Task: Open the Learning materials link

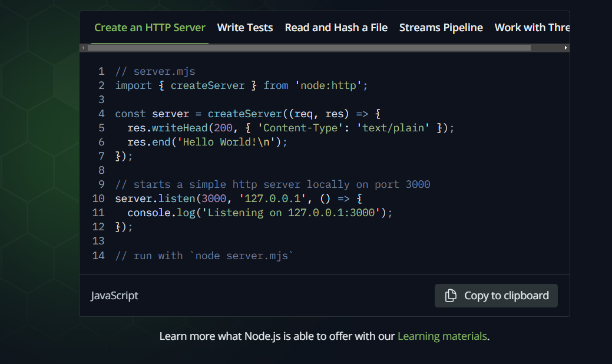Action: [442, 336]
